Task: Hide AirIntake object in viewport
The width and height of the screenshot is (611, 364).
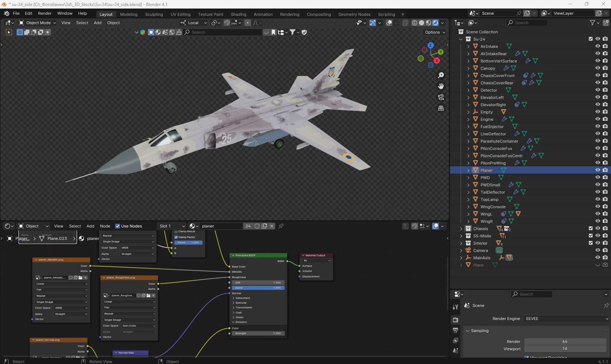Action: [598, 46]
